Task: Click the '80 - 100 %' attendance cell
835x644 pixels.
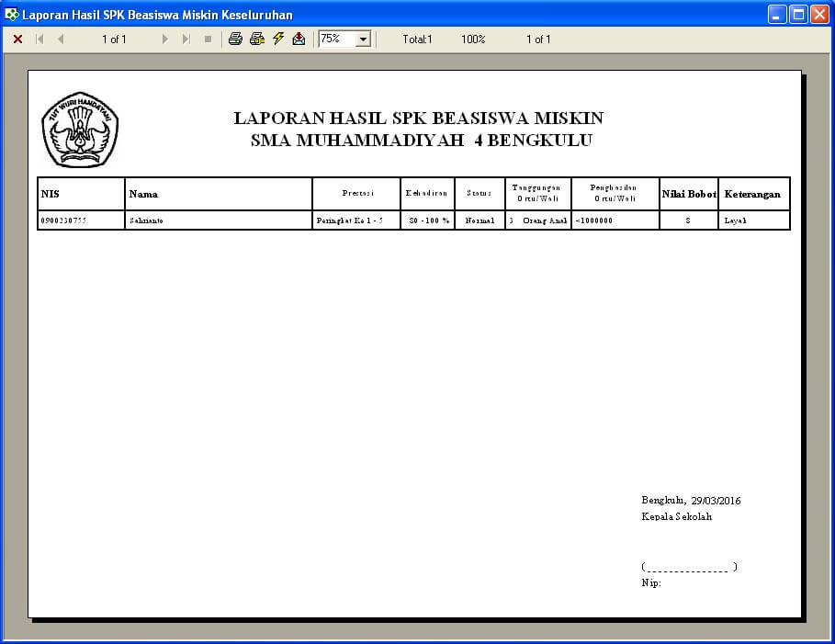Action: click(429, 220)
